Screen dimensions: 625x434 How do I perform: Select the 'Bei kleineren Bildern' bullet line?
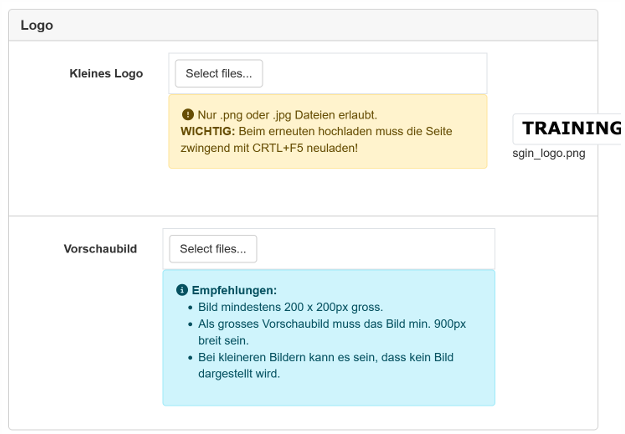(x=326, y=357)
